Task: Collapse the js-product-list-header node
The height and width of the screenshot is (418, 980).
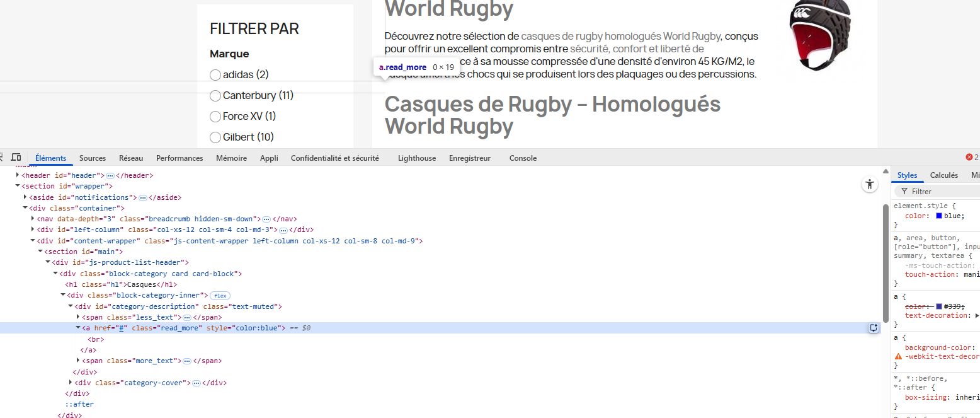Action: pos(48,262)
